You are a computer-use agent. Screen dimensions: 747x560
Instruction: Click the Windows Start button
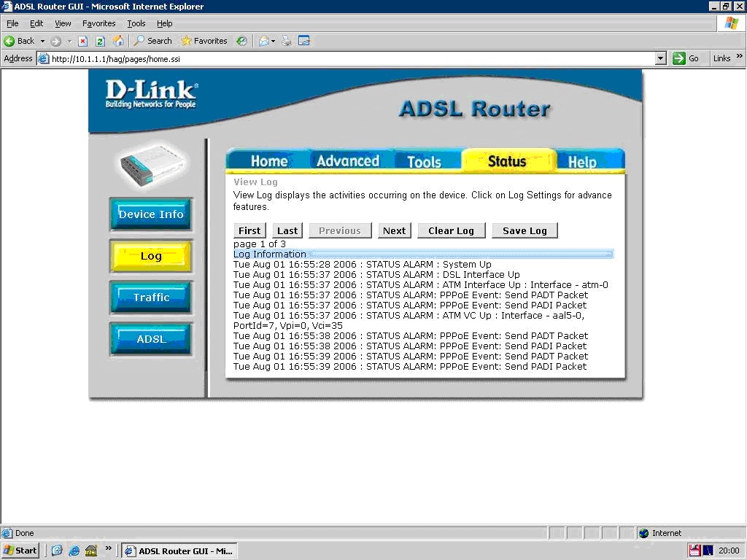point(20,551)
